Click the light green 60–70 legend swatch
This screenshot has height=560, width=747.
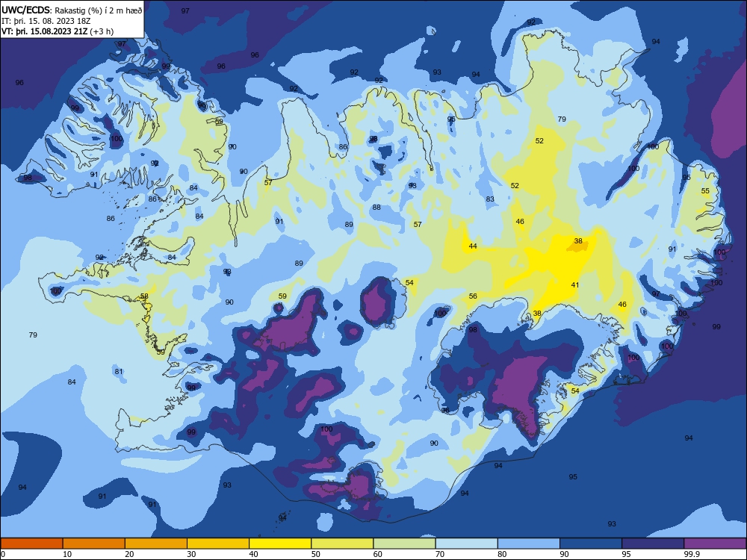[404, 544]
